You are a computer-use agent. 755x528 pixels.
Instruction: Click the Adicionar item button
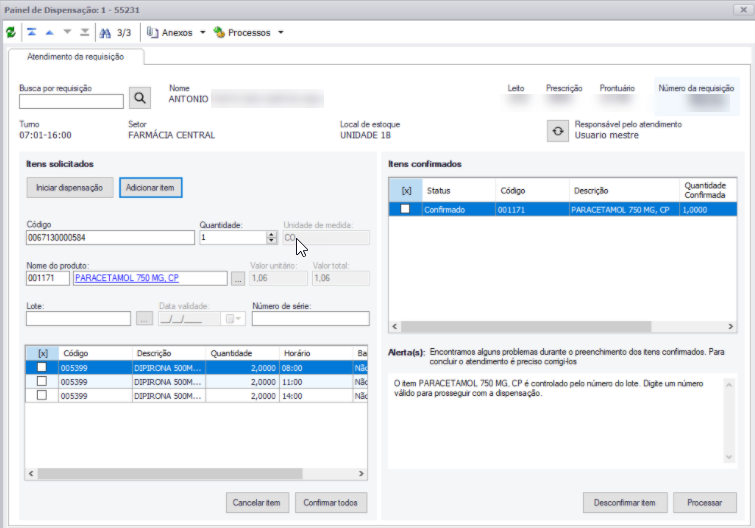click(x=150, y=188)
